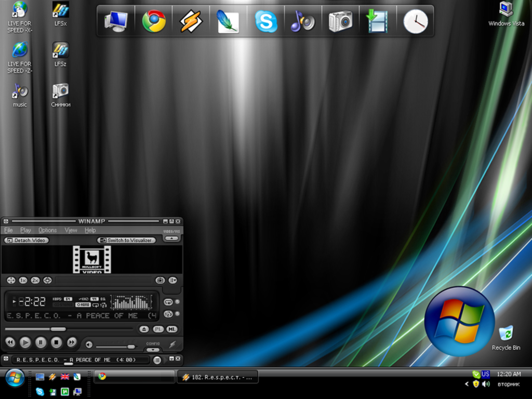This screenshot has width=532, height=399.
Task: Open Winamp from the top dock
Action: click(191, 21)
